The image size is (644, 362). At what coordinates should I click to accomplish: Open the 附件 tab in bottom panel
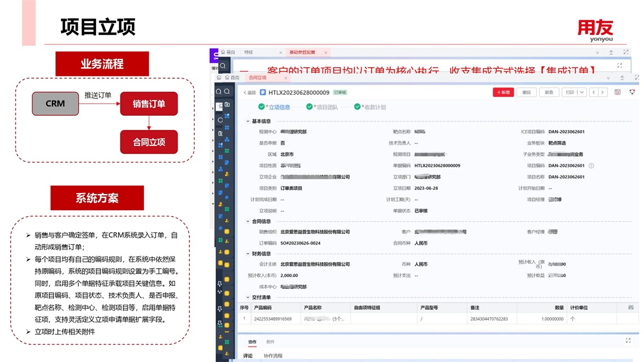click(270, 342)
